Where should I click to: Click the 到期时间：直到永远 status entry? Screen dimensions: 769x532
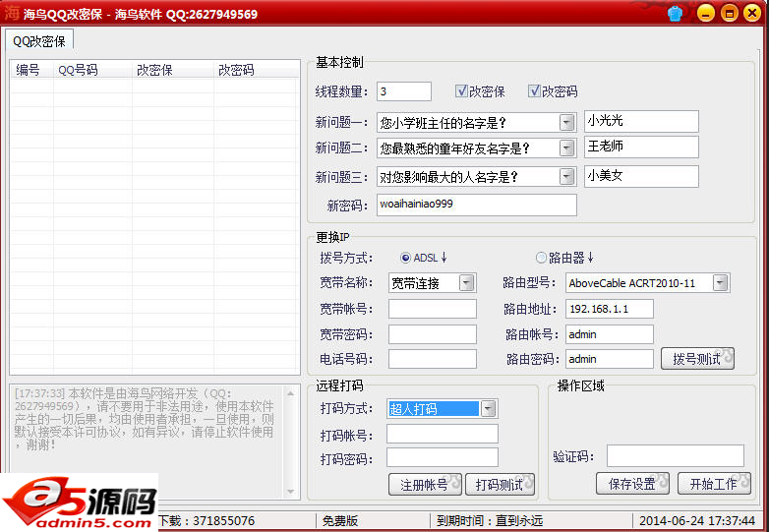490,521
